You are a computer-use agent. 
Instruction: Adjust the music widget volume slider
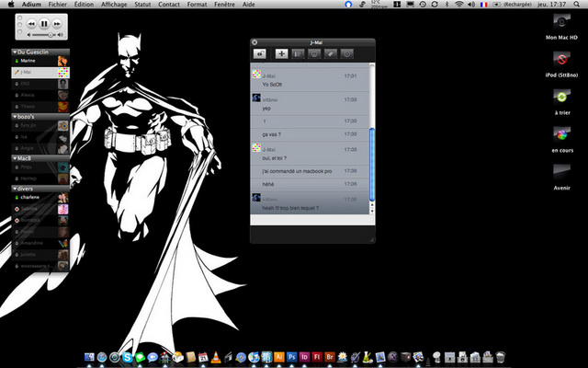[x=44, y=35]
